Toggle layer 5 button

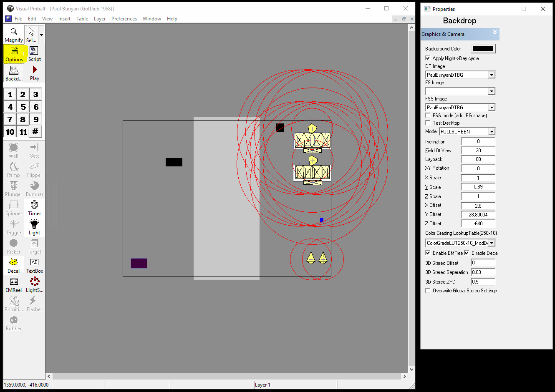click(23, 107)
